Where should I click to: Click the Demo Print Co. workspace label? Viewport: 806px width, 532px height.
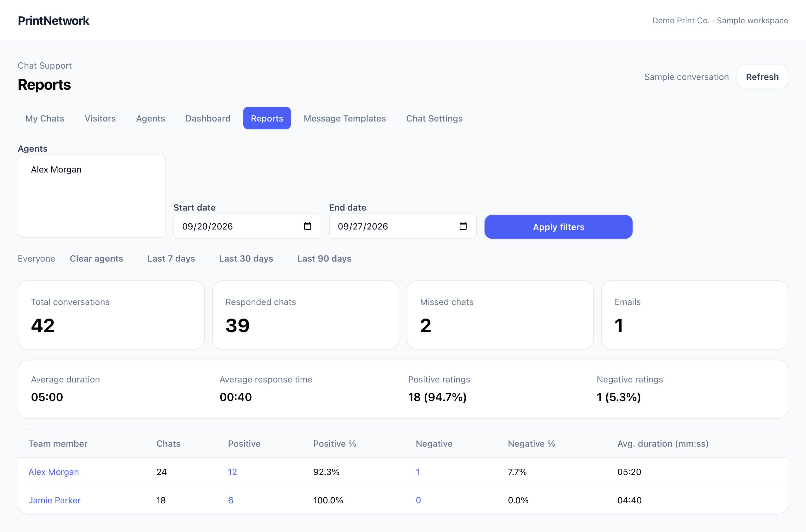tap(720, 21)
